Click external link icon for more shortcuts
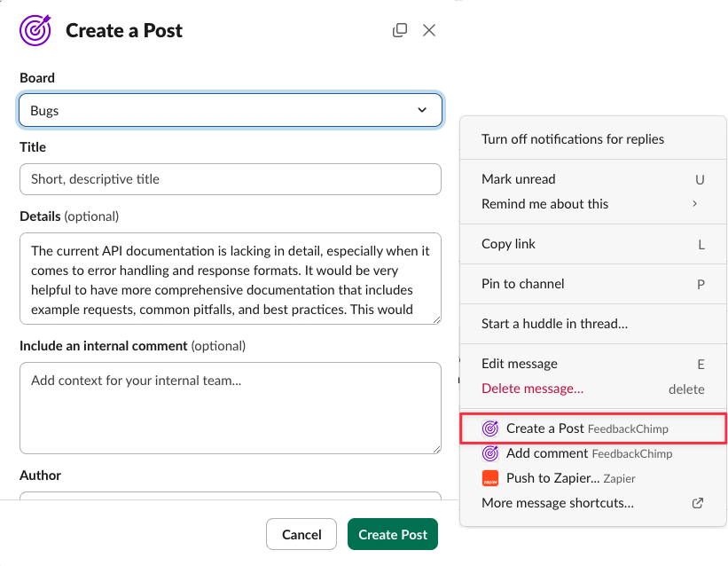 pos(697,503)
